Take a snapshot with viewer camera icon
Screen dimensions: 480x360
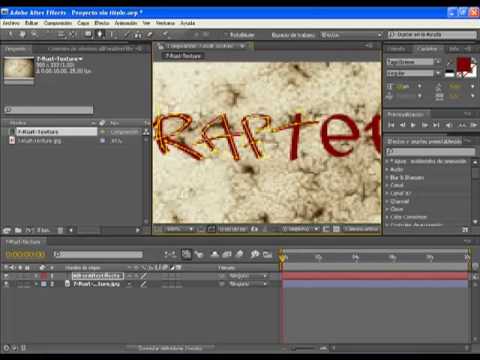254,229
